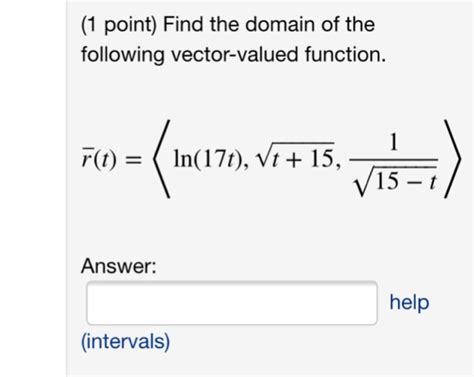Screen dimensions: 474x377
Task: Click the word Find in the problem statement
Action: tap(183, 24)
